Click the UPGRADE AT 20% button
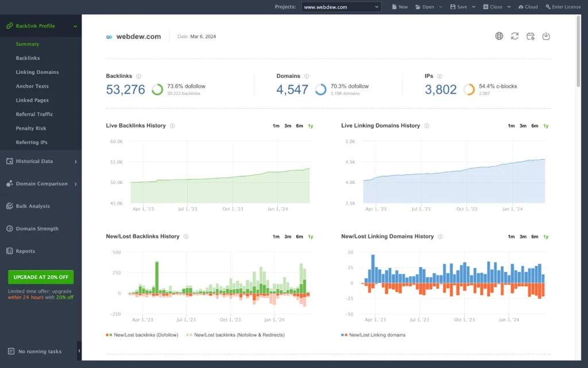This screenshot has width=588, height=368. tap(40, 277)
